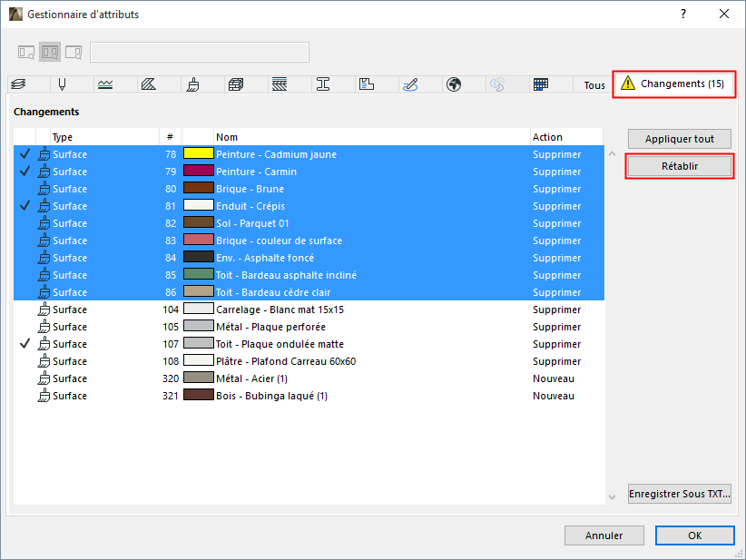Select the Brique - couleur de surface row
This screenshot has width=746, height=560.
[x=309, y=241]
